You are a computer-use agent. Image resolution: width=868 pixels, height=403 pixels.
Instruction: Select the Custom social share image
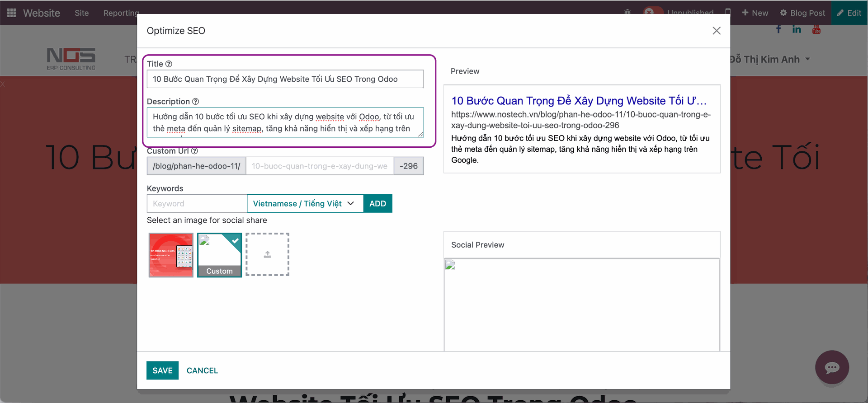coord(219,255)
